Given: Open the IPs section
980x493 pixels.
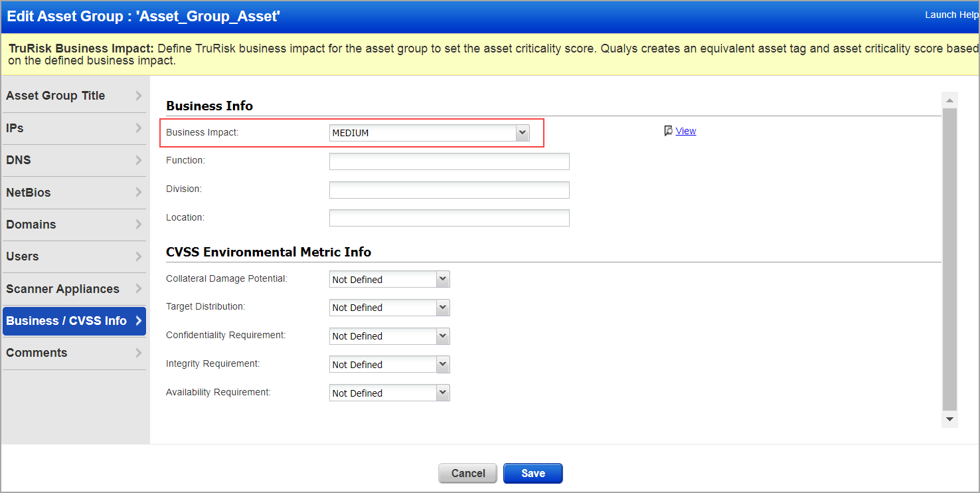Looking at the screenshot, I should pyautogui.click(x=74, y=128).
